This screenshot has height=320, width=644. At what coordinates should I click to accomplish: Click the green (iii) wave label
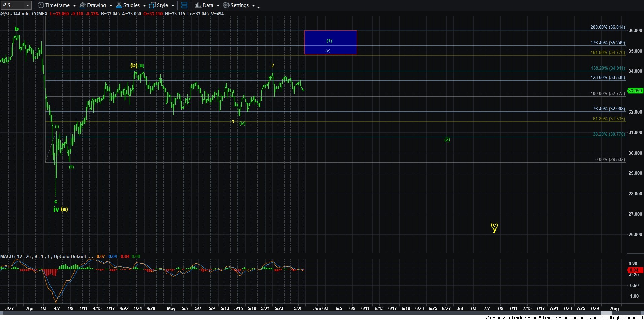[141, 66]
